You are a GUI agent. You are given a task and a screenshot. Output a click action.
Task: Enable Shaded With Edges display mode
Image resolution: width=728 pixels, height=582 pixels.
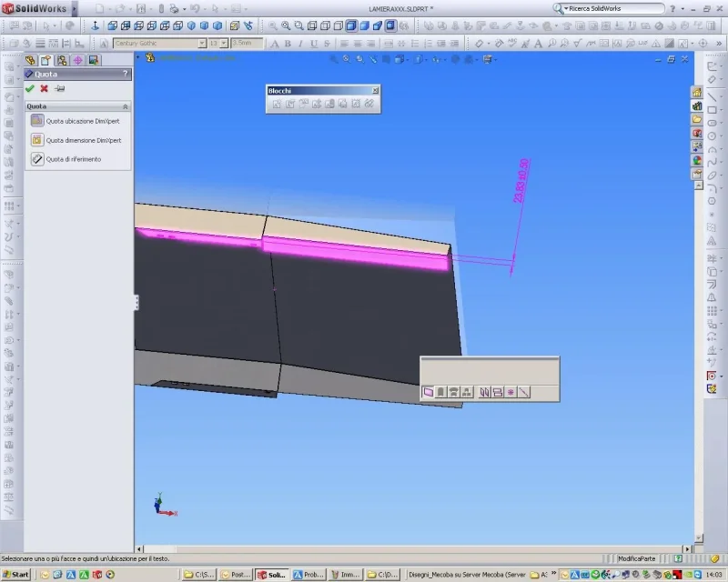tap(351, 25)
